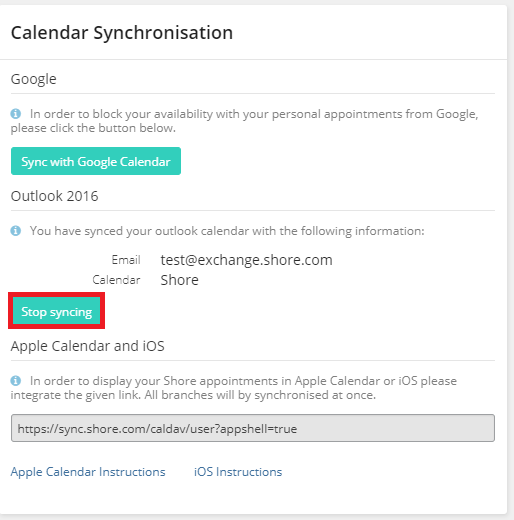The height and width of the screenshot is (520, 514).
Task: Click the divider line beneath the page title
Action: tap(253, 60)
